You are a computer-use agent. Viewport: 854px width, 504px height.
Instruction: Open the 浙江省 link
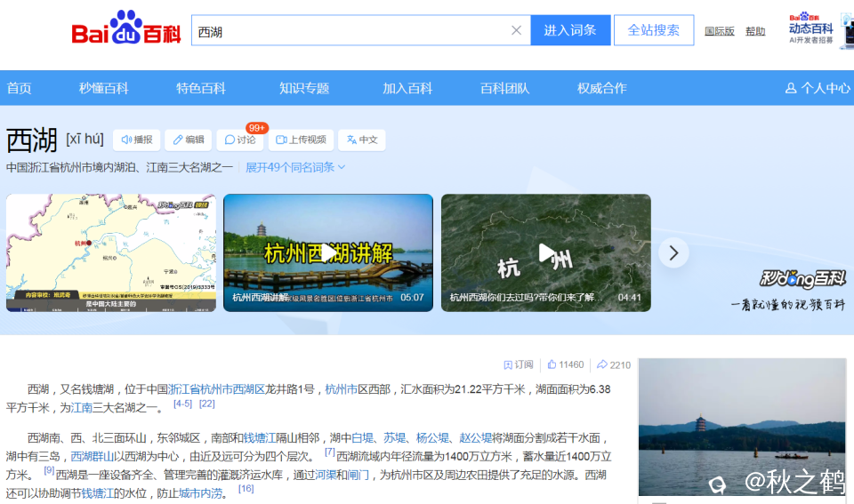[184, 389]
